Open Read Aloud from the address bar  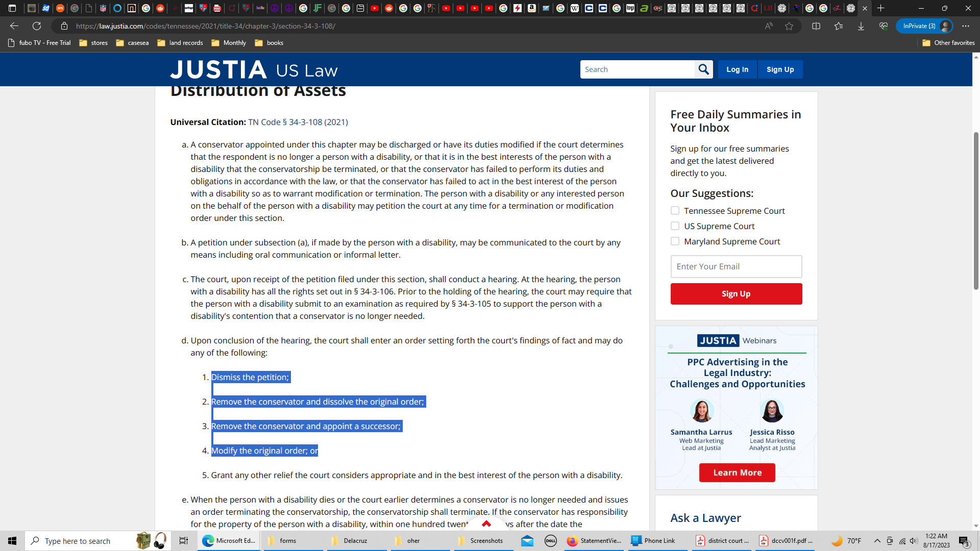[x=768, y=26]
